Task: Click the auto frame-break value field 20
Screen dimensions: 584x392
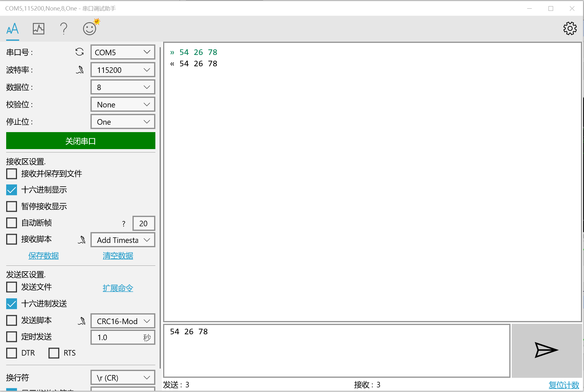Action: tap(144, 223)
